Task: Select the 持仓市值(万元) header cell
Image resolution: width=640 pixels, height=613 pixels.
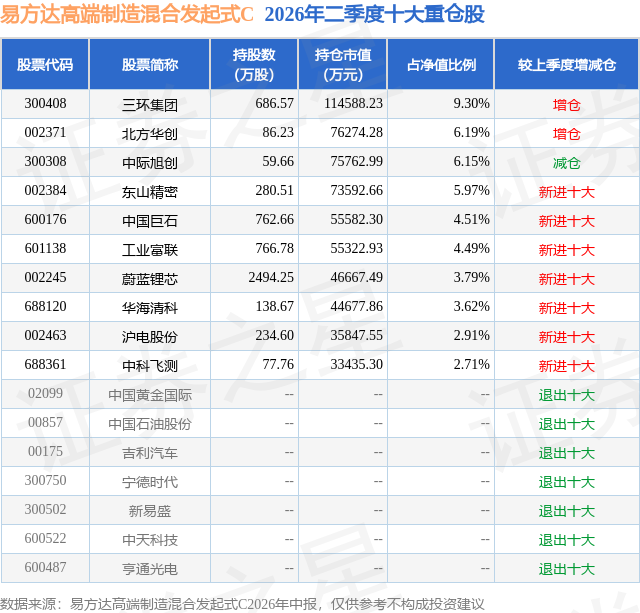Action: point(343,64)
